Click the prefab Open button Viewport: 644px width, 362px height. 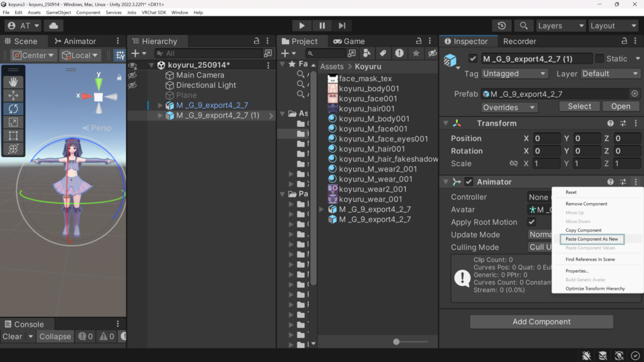pos(620,106)
